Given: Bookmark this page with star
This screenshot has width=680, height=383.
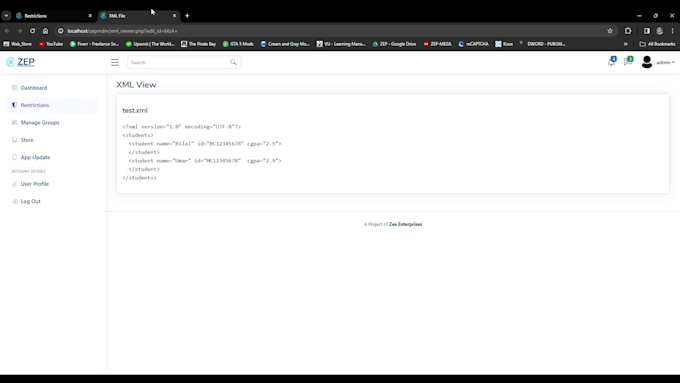Looking at the screenshot, I should (x=610, y=31).
